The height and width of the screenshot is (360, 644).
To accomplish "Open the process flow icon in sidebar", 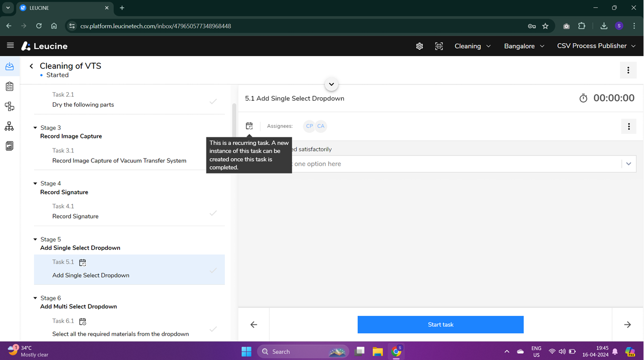I will (x=10, y=106).
